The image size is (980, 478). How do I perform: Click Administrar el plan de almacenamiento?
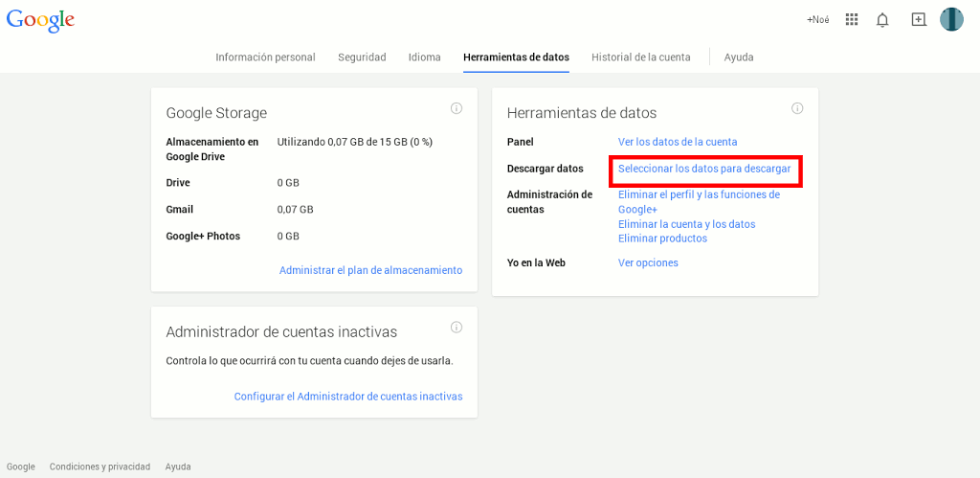point(370,270)
